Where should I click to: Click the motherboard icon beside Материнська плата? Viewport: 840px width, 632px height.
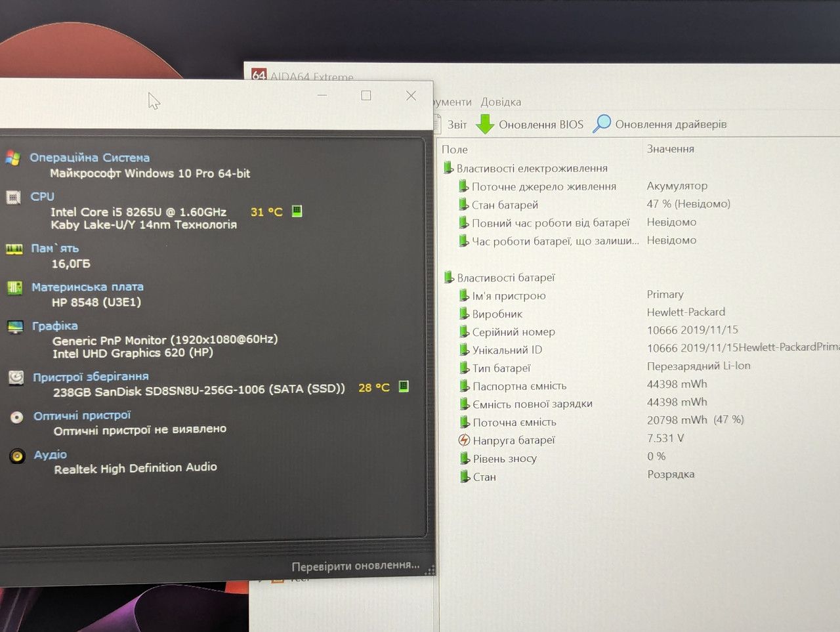[x=14, y=287]
